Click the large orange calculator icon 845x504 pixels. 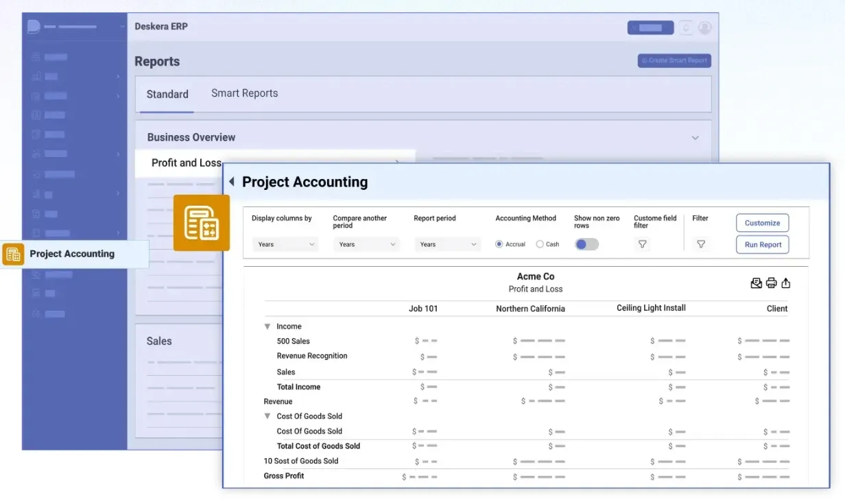pyautogui.click(x=201, y=223)
